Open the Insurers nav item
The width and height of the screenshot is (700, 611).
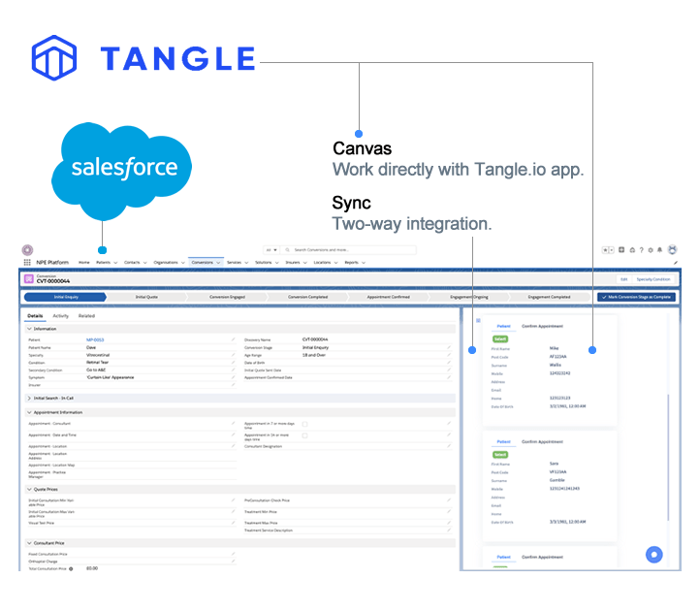pyautogui.click(x=293, y=263)
